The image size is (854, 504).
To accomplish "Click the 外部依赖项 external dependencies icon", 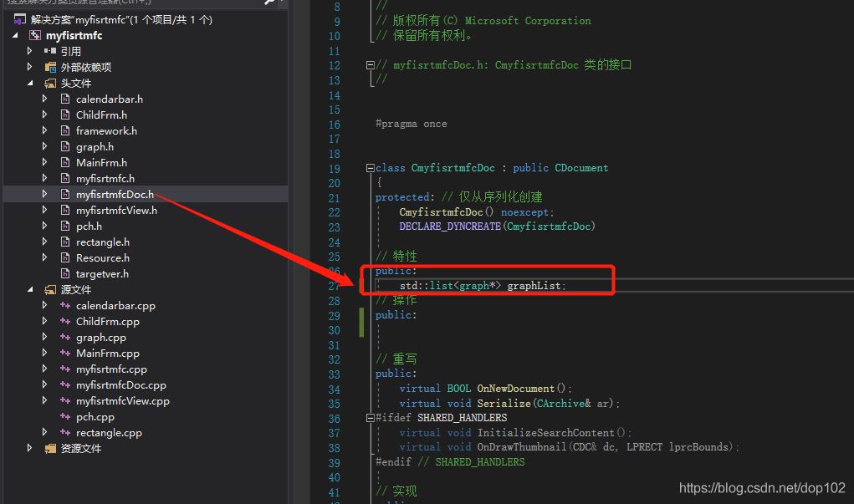I will (50, 67).
